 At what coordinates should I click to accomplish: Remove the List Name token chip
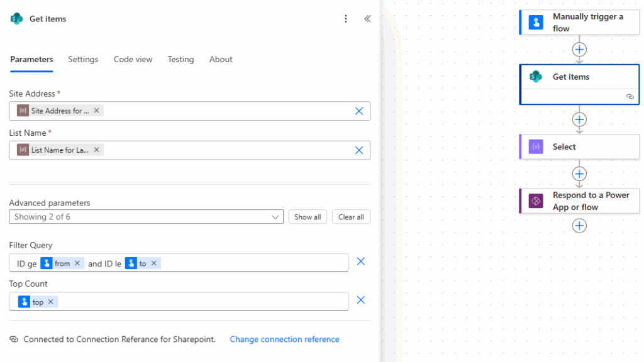tap(96, 150)
